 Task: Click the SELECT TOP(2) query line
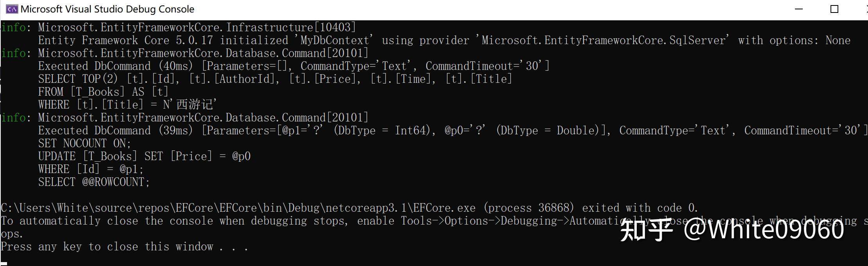pyautogui.click(x=273, y=79)
